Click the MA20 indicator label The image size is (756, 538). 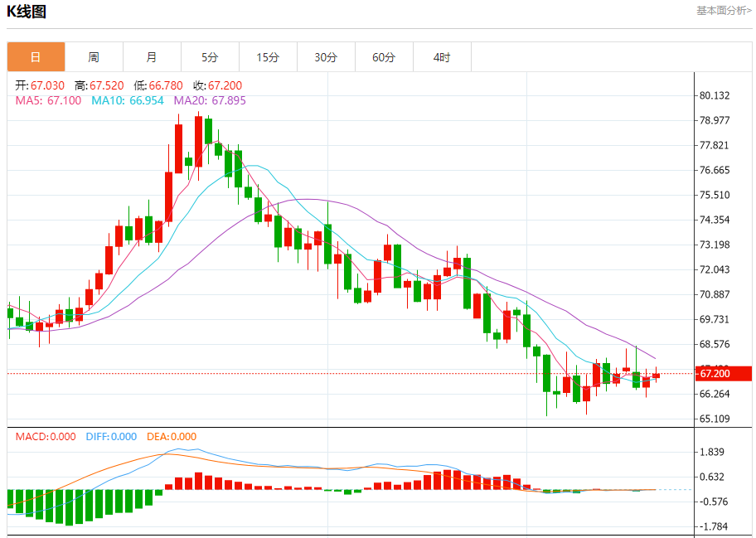[x=210, y=100]
